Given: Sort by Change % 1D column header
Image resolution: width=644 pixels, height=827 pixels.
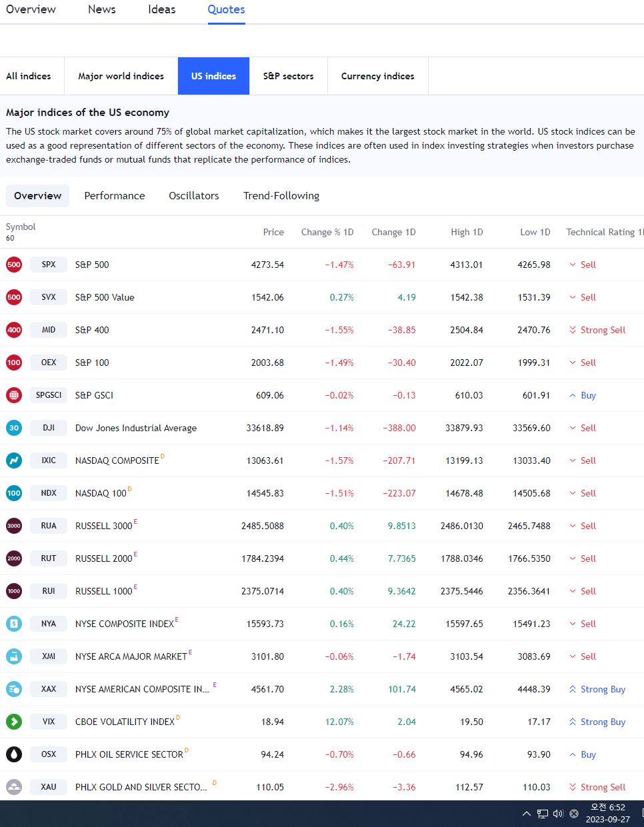Looking at the screenshot, I should (x=327, y=232).
